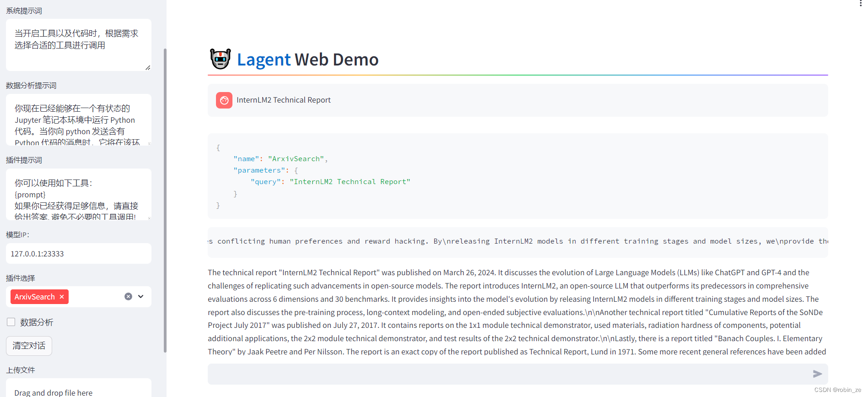
Task: Click the 模型IP label
Action: point(18,234)
